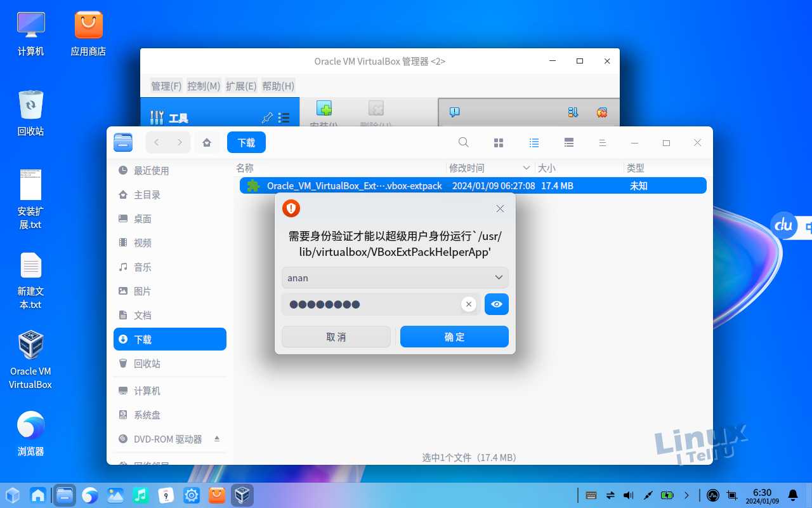Screen dimensions: 812x508
Task: Click the home icon in file manager navigation
Action: 207,142
